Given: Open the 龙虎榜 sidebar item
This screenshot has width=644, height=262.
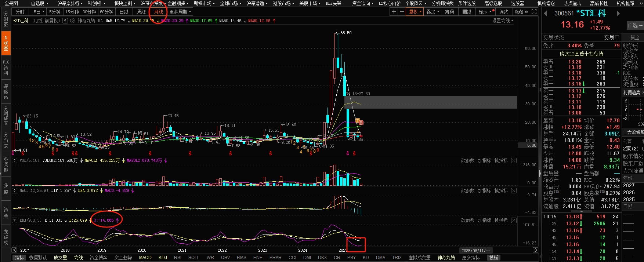Looking at the screenshot, I should point(6,237).
